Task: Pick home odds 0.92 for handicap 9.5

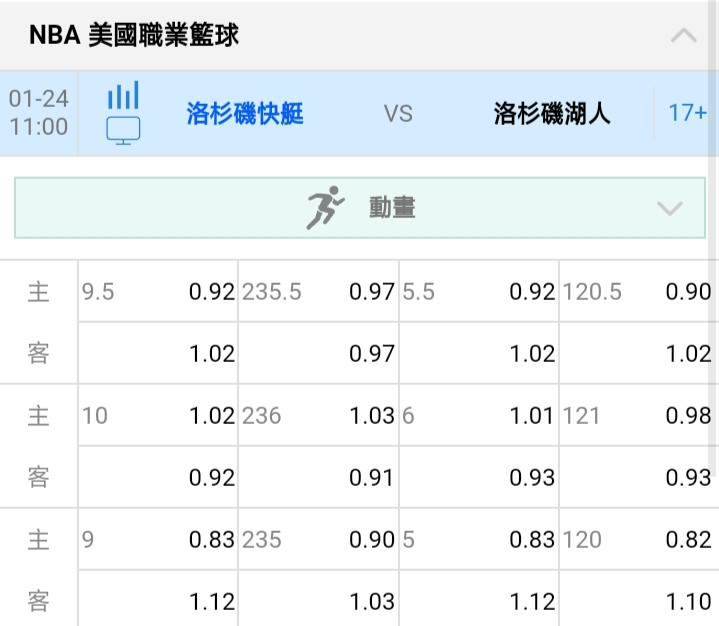Action: 211,292
